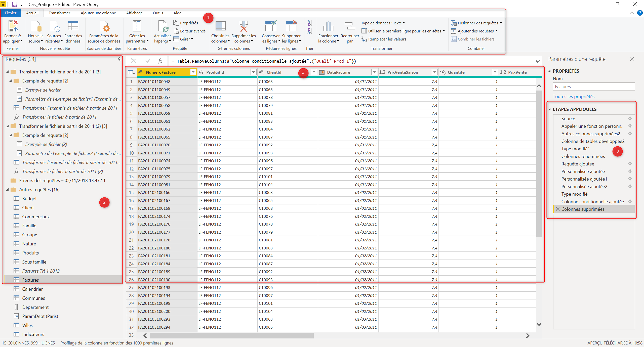Click Utiliser la première ligne pour les en-têtes
Image resolution: width=644 pixels, height=347 pixels.
(403, 31)
